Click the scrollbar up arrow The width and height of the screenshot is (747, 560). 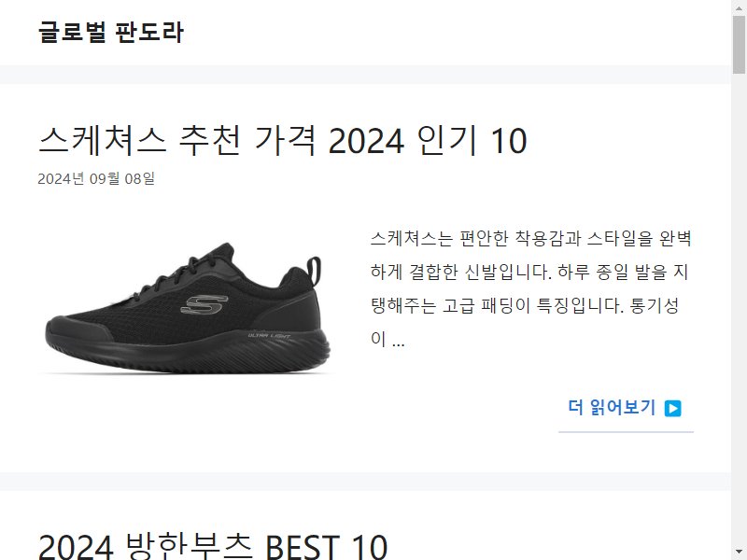coord(739,7)
